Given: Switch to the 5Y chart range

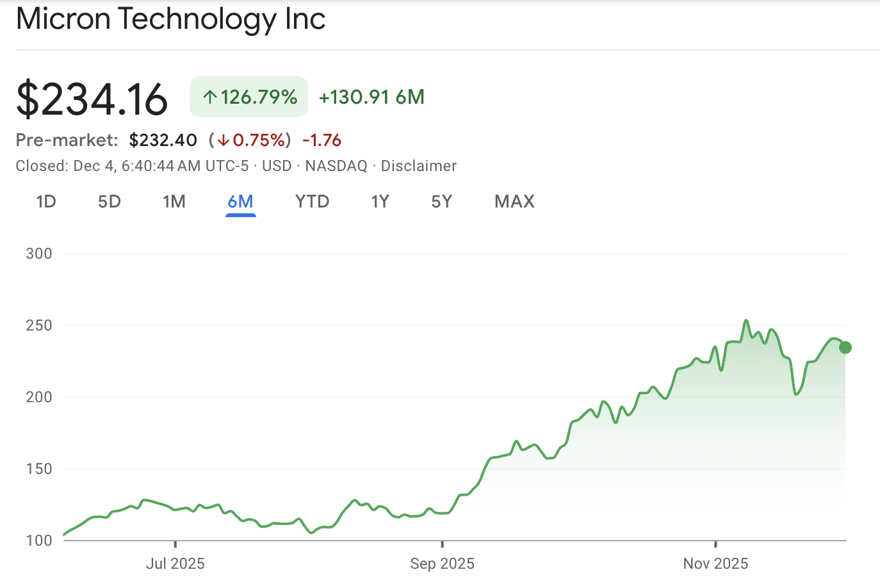Looking at the screenshot, I should pos(441,201).
